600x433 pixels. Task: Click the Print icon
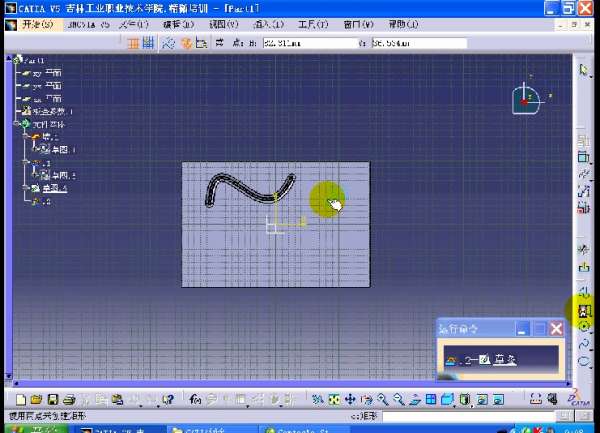[x=69, y=400]
